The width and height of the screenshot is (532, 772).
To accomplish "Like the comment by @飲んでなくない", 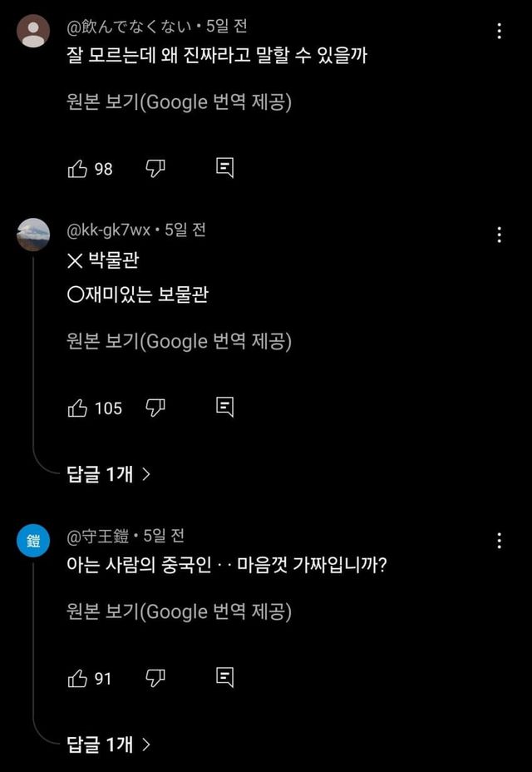I will pyautogui.click(x=77, y=169).
